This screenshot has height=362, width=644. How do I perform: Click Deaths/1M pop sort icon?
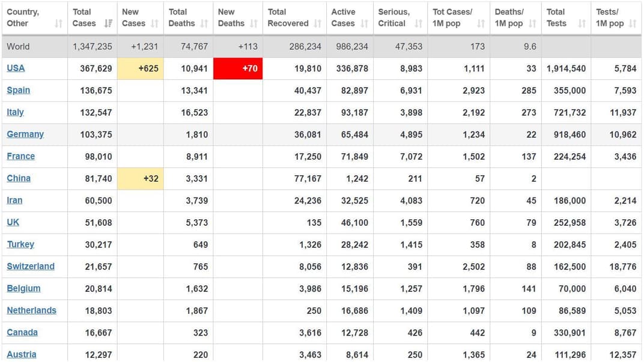[x=532, y=23]
